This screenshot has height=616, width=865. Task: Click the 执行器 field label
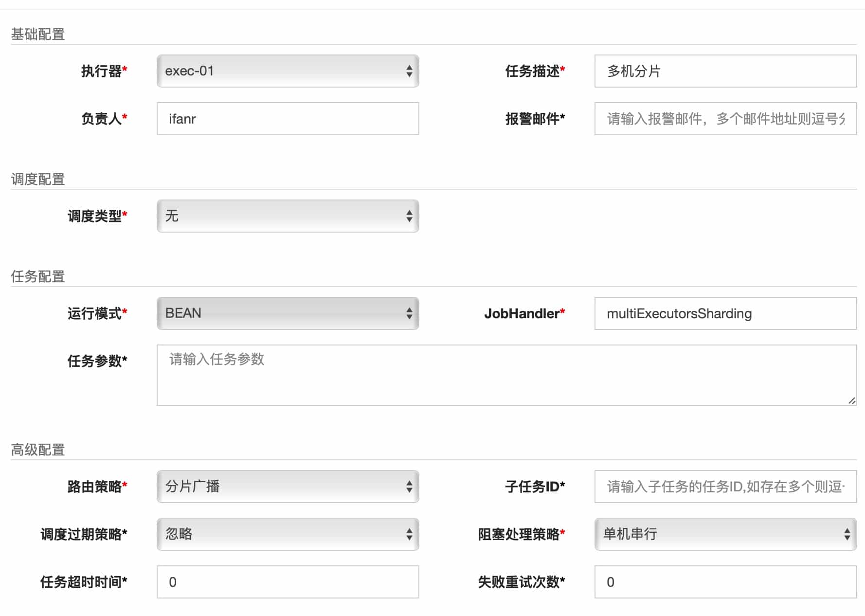point(101,71)
